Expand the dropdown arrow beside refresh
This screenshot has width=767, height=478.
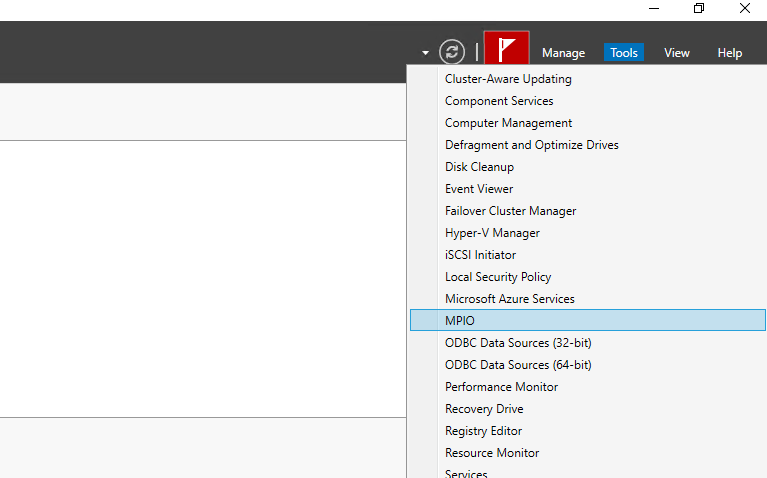(x=425, y=53)
